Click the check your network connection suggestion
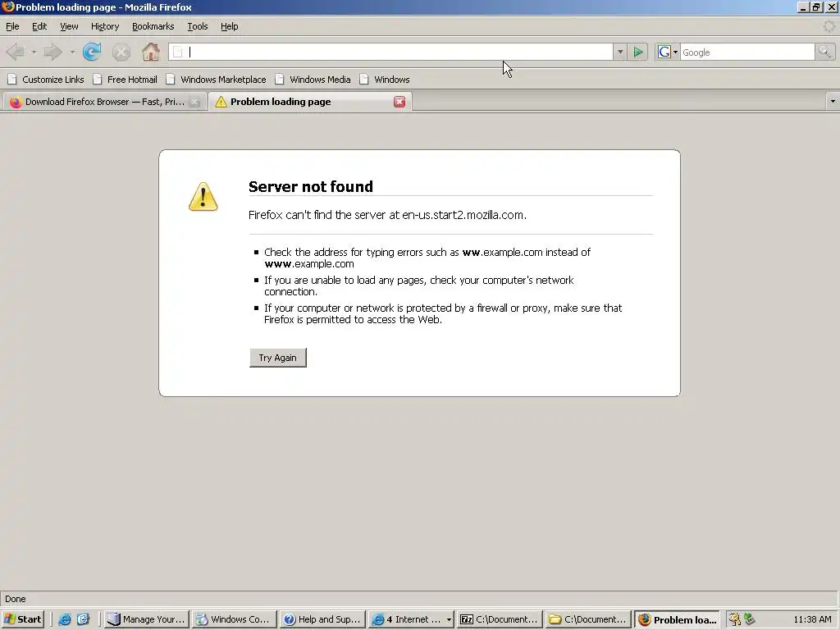This screenshot has height=630, width=840. click(419, 286)
